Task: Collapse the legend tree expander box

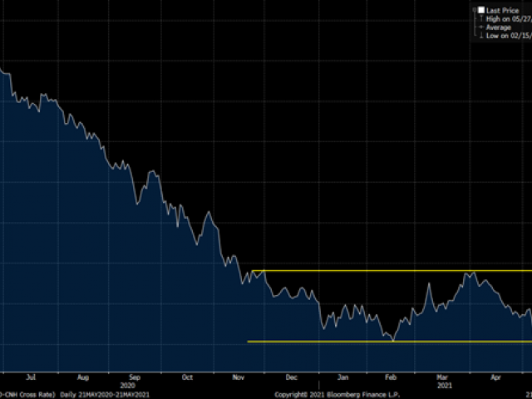Action: pos(473,9)
